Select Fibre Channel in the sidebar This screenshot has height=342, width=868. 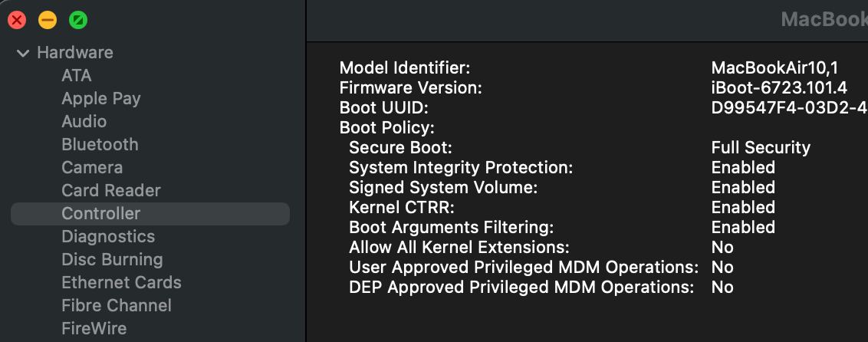click(x=117, y=305)
